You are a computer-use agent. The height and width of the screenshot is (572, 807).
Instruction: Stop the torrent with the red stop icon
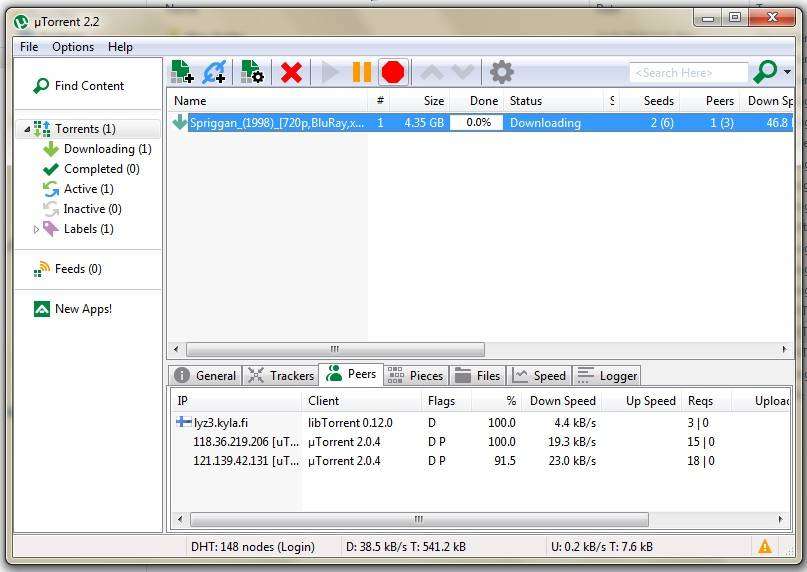click(x=393, y=72)
